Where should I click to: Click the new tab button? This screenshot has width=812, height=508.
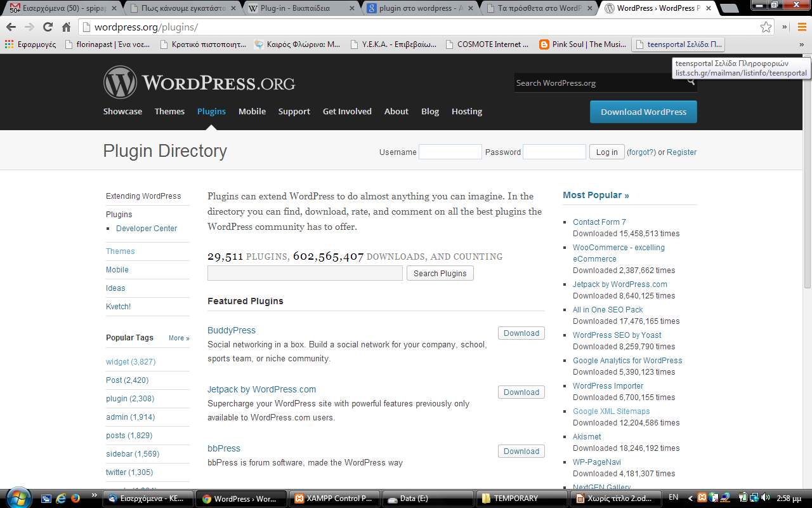point(730,8)
